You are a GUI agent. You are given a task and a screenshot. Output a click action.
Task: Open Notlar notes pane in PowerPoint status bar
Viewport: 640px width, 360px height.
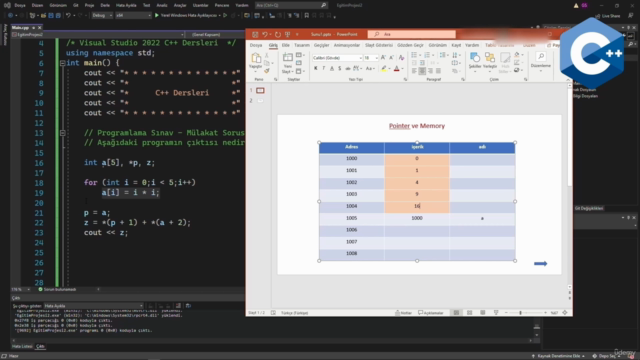403,313
